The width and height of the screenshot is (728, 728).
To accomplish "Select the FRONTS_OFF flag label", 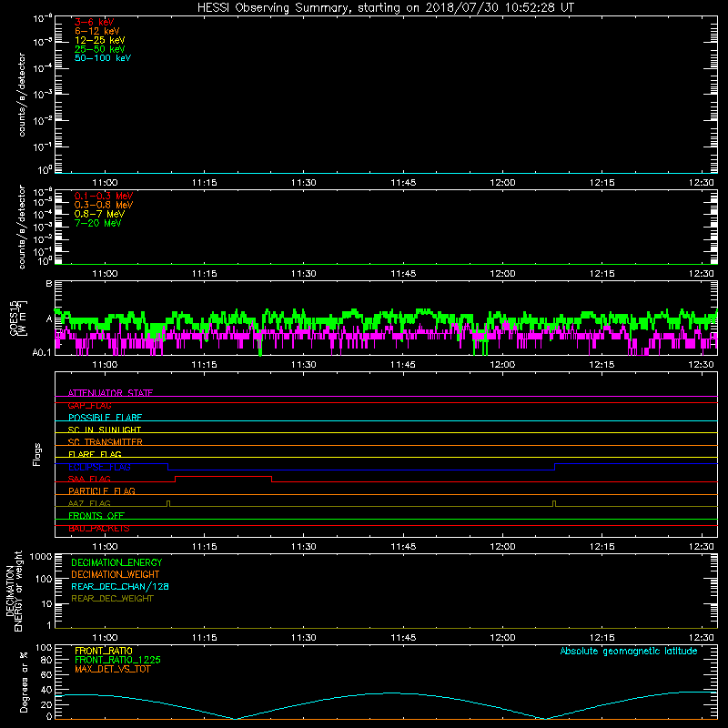I will click(96, 516).
